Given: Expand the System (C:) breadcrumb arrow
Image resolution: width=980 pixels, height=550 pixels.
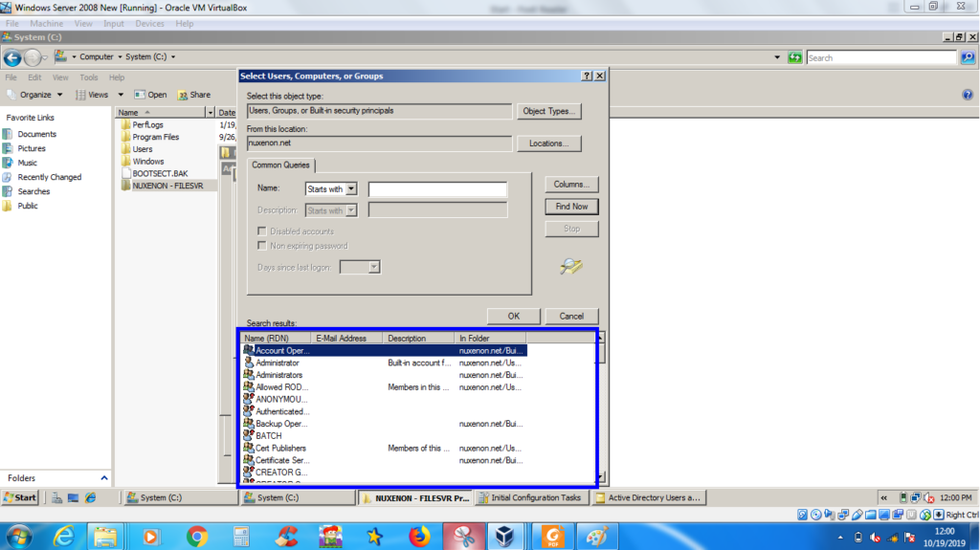Looking at the screenshot, I should pos(173,56).
